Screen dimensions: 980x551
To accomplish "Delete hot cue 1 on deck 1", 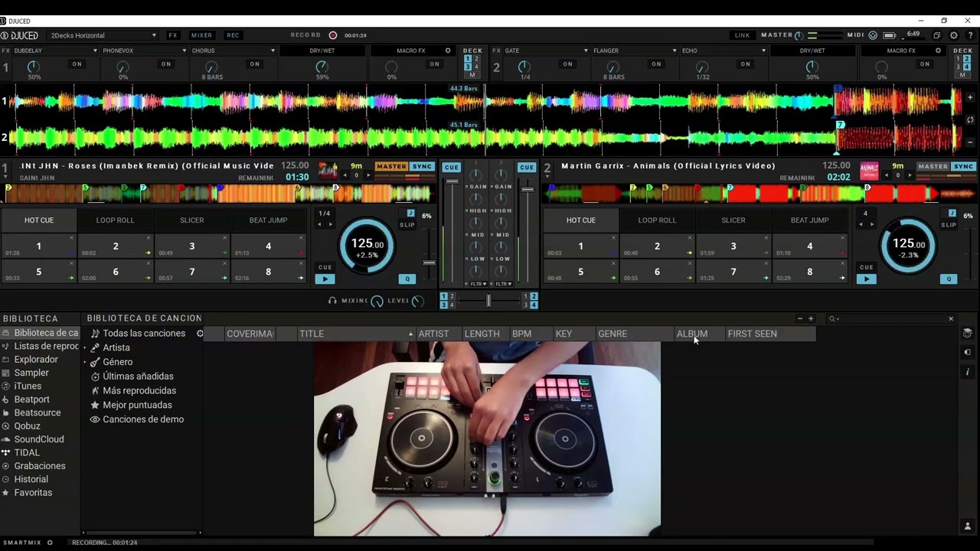I will coord(71,238).
